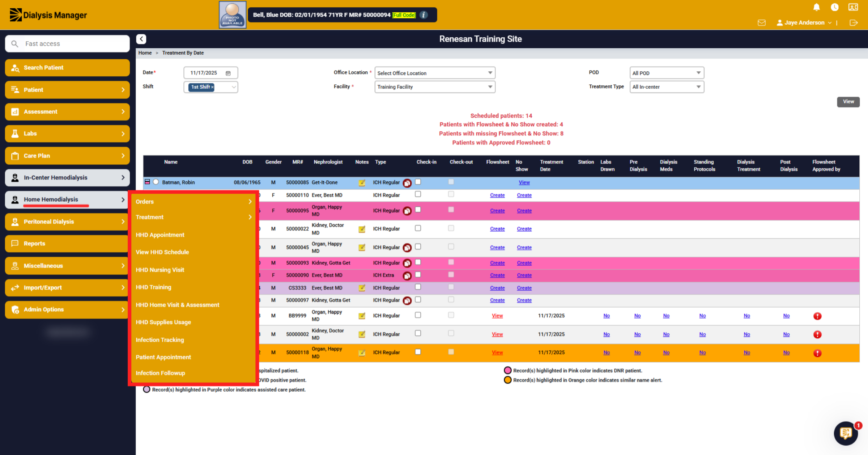
Task: Click the View button
Action: (x=848, y=102)
